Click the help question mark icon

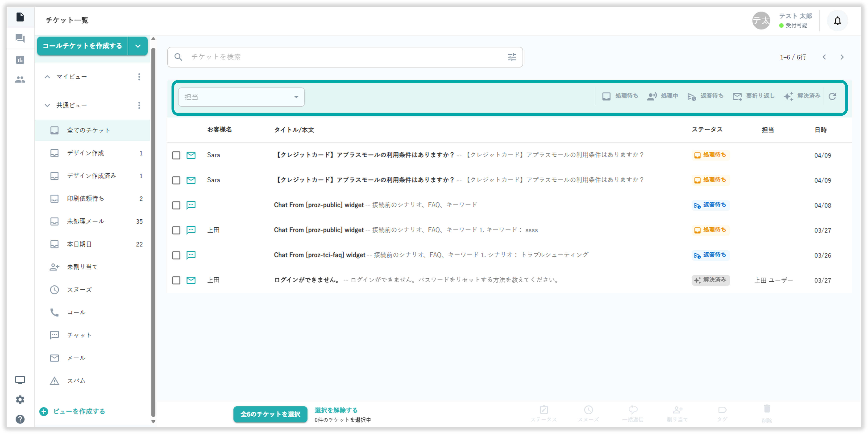(20, 419)
